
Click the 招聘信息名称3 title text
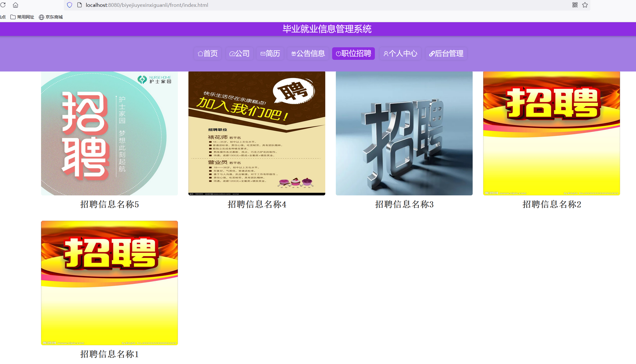[x=404, y=204]
